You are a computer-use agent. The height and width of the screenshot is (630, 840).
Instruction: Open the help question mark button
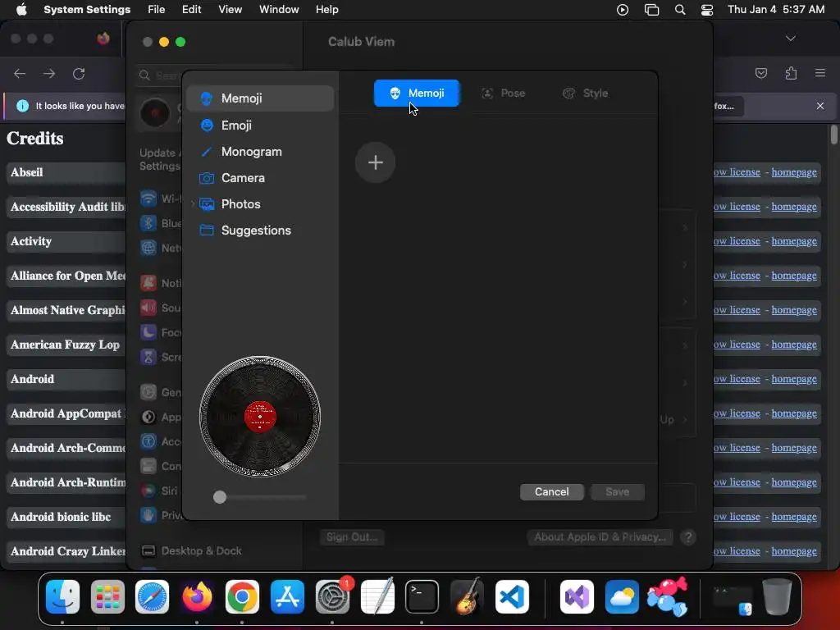click(688, 536)
